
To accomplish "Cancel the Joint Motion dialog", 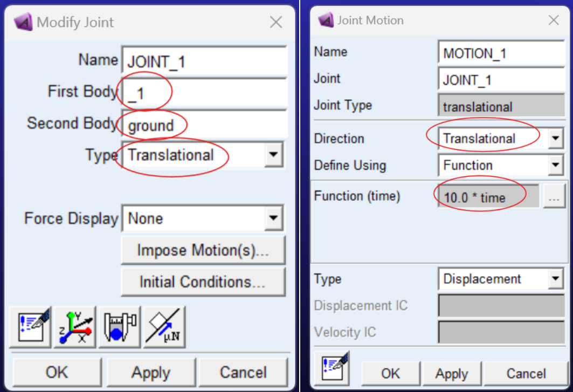I will coord(526,374).
